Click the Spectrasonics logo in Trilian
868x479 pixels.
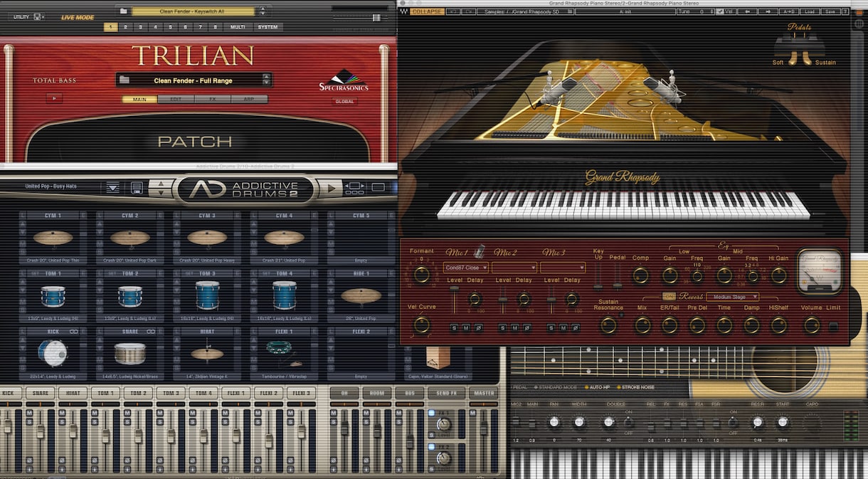pyautogui.click(x=344, y=80)
